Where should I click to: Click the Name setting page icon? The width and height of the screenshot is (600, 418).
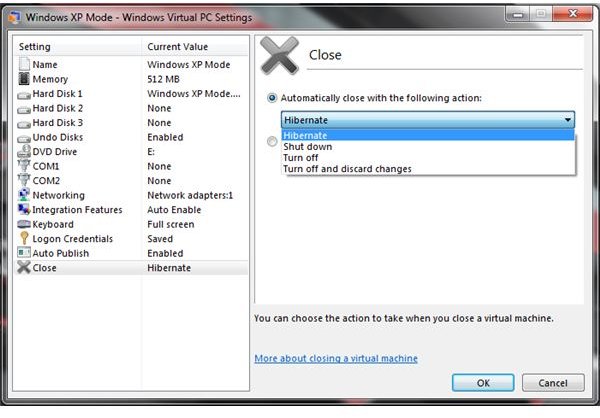(x=24, y=64)
